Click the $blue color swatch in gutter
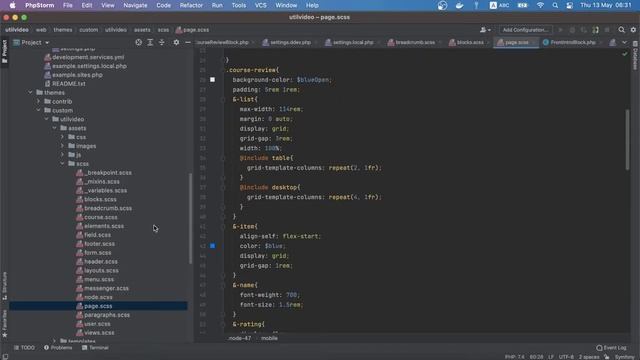The width and height of the screenshot is (640, 360). point(212,246)
